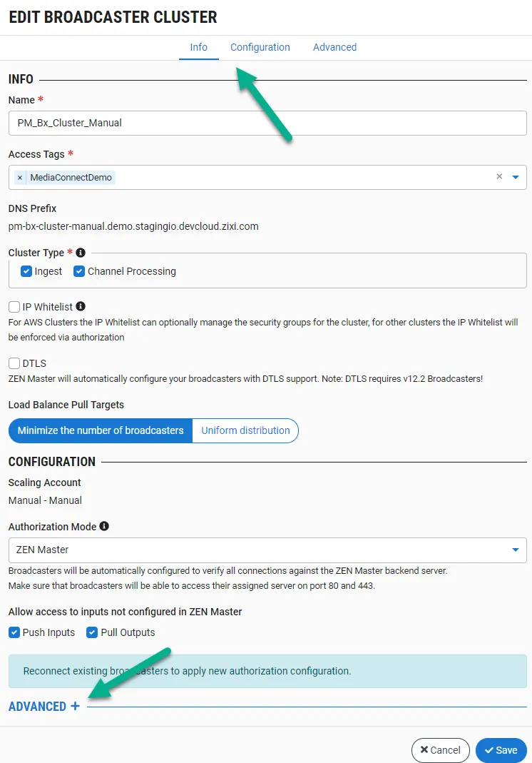This screenshot has height=763, width=532.
Task: Click the Name input field
Action: tap(267, 123)
